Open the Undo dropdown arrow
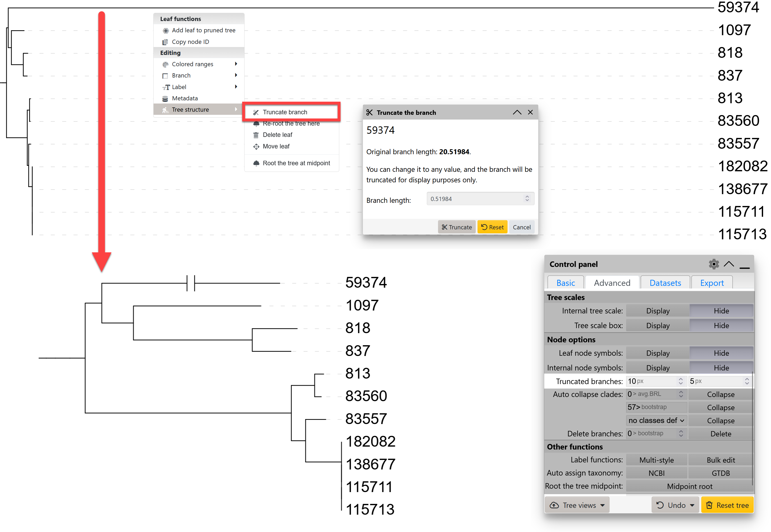 (x=692, y=505)
